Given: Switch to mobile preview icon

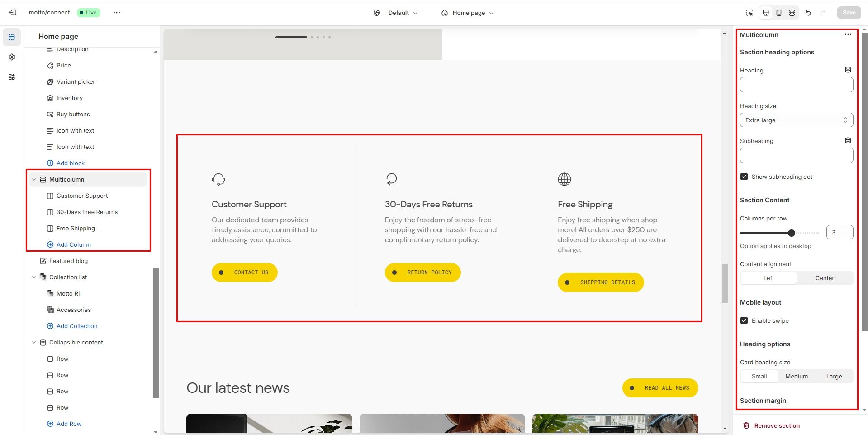Looking at the screenshot, I should coord(778,13).
